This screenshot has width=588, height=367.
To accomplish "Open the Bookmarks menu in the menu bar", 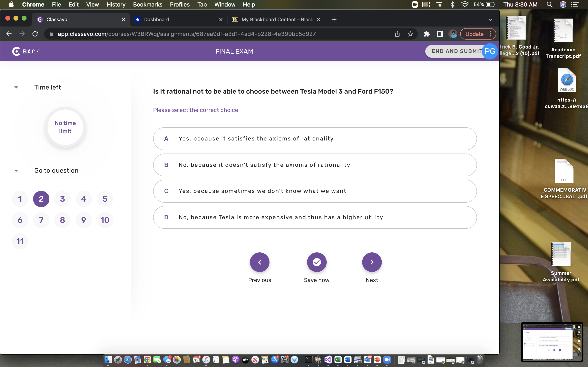I will coord(148,4).
